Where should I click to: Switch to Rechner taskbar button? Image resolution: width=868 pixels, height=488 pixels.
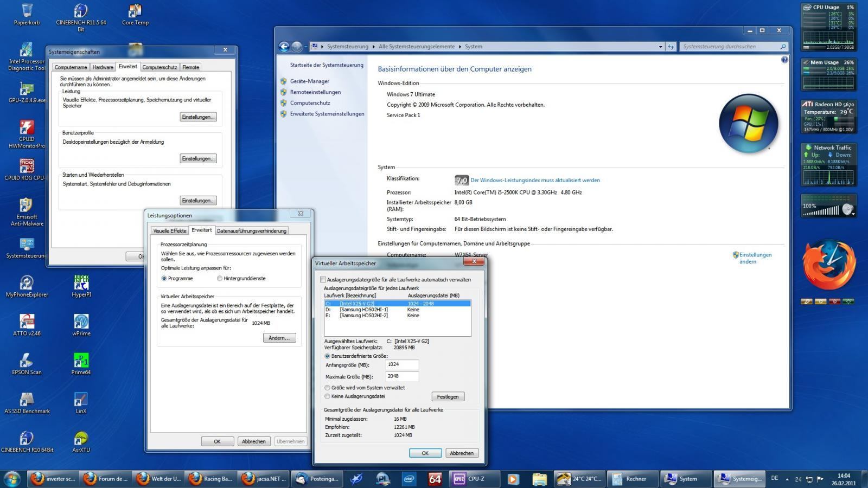click(633, 479)
